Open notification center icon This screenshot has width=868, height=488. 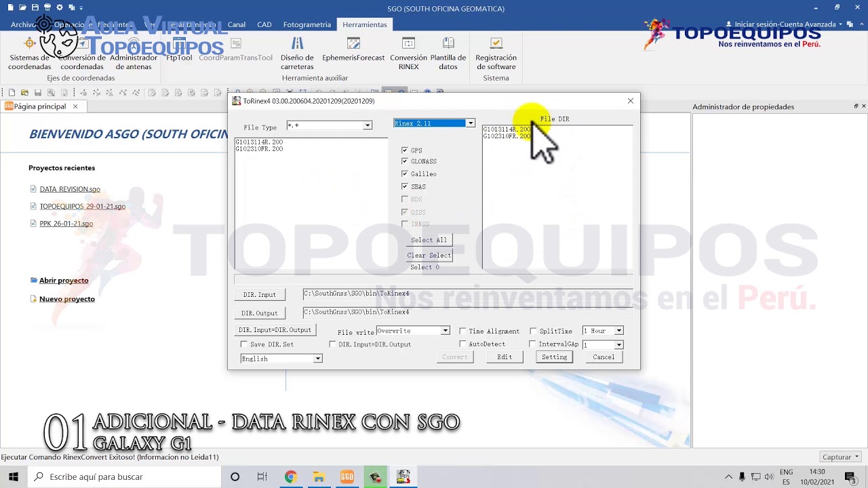pos(850,476)
